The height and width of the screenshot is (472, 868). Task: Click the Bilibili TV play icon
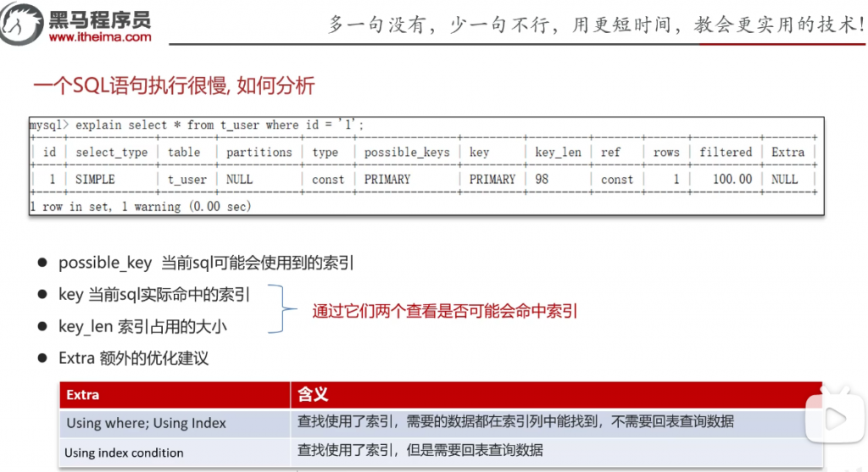tap(833, 416)
